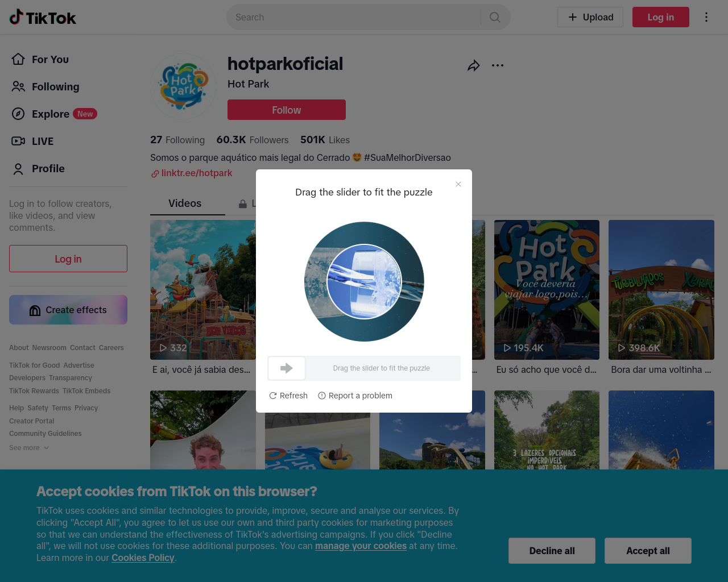The width and height of the screenshot is (728, 582).
Task: Click the Upload button
Action: [x=590, y=17]
